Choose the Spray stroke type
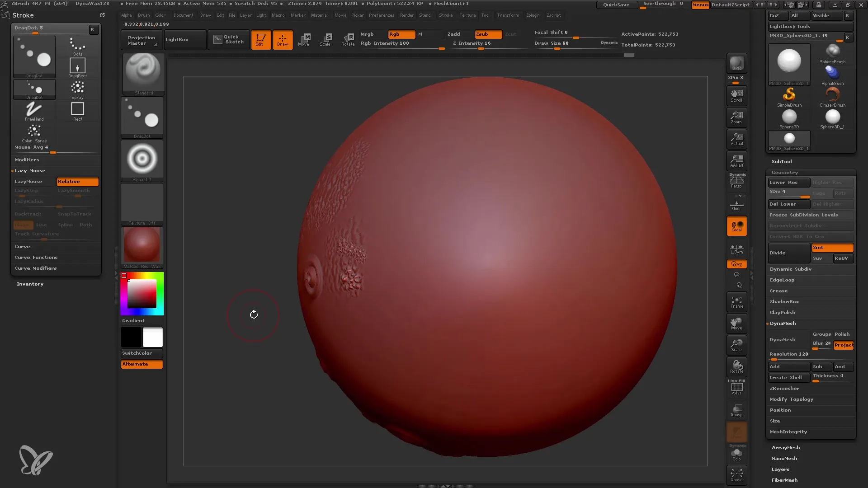The width and height of the screenshot is (868, 488). click(78, 89)
